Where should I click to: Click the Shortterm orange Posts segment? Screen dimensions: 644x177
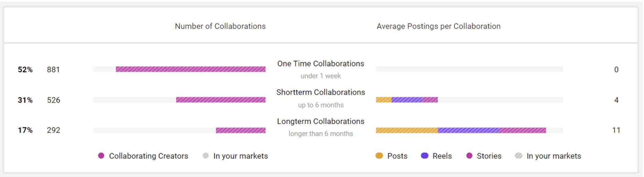pyautogui.click(x=384, y=100)
